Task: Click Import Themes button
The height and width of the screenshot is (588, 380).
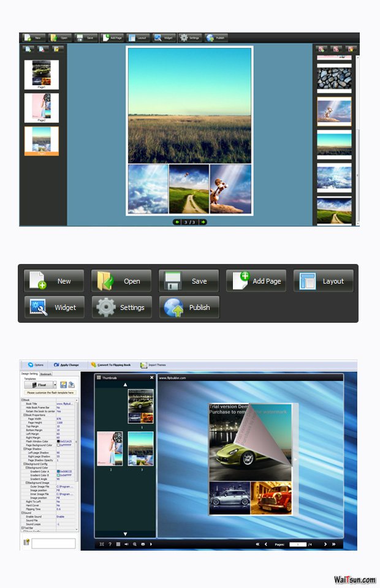Action: point(153,365)
